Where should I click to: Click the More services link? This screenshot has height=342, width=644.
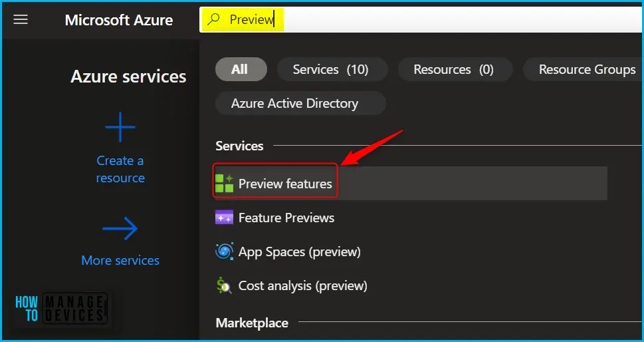pyautogui.click(x=120, y=260)
